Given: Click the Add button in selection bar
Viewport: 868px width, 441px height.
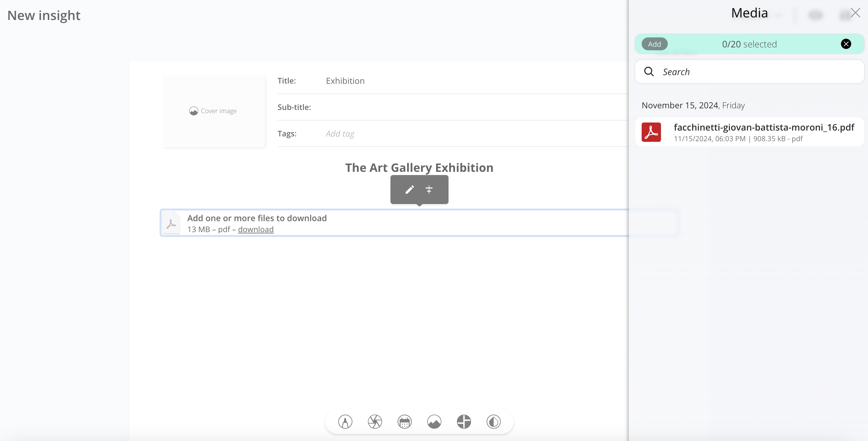Looking at the screenshot, I should coord(654,44).
